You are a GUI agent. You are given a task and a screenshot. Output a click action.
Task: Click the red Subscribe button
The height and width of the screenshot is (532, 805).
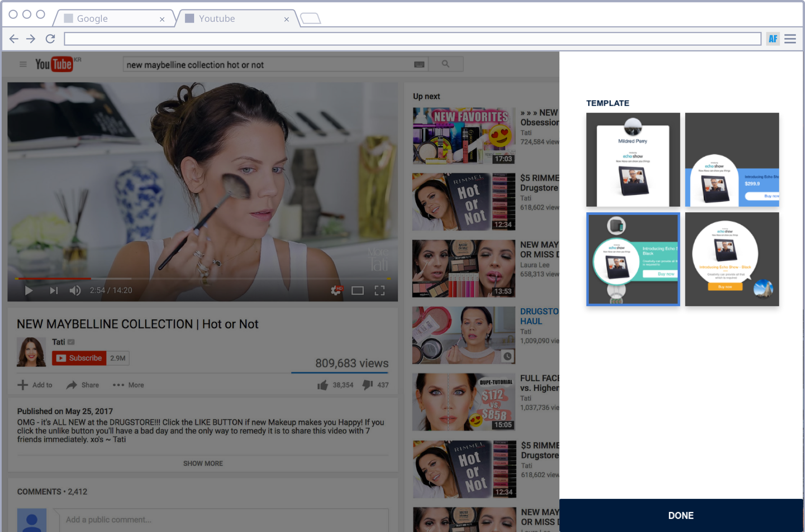click(79, 358)
